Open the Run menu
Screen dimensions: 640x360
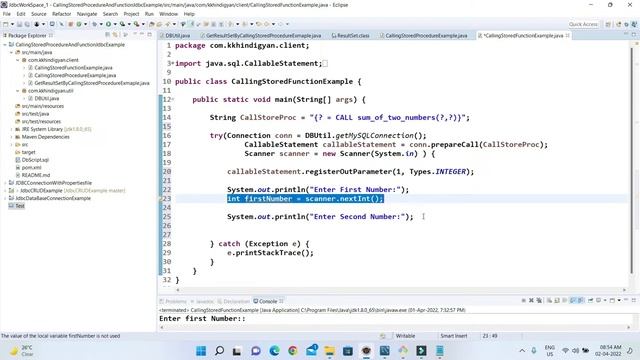(149, 14)
